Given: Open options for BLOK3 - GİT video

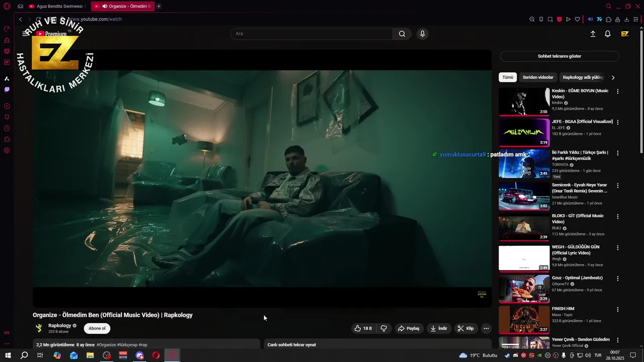Looking at the screenshot, I should coord(618,216).
